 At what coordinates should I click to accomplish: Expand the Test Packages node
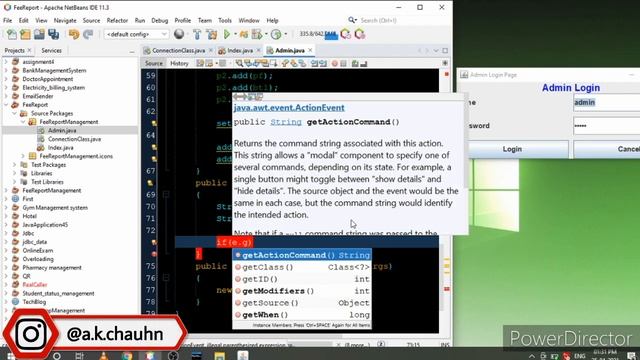(x=15, y=165)
